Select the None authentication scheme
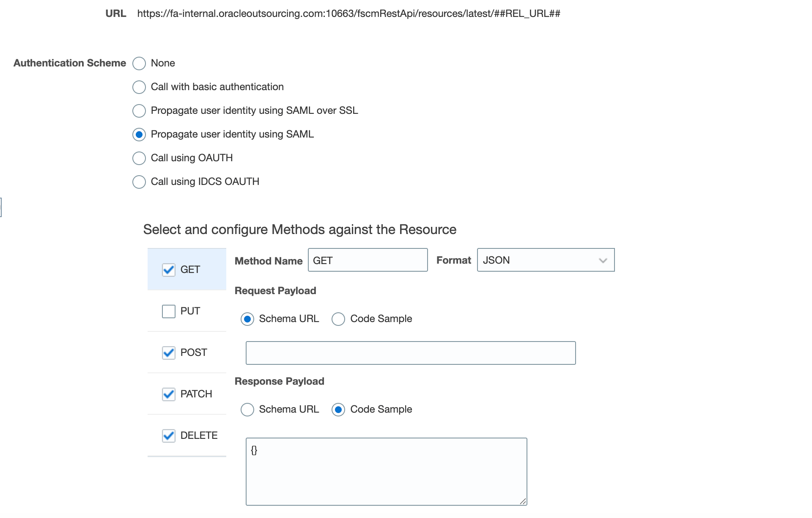The image size is (812, 518). (x=139, y=63)
